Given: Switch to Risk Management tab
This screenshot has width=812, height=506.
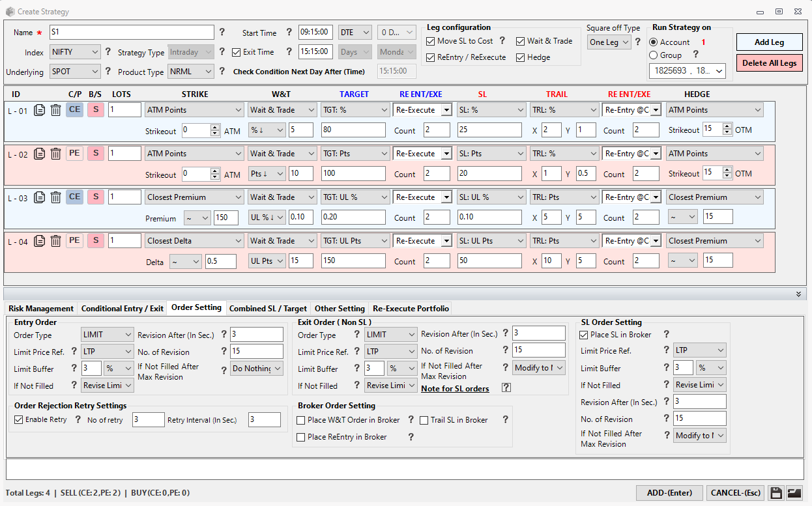Looking at the screenshot, I should coord(41,309).
